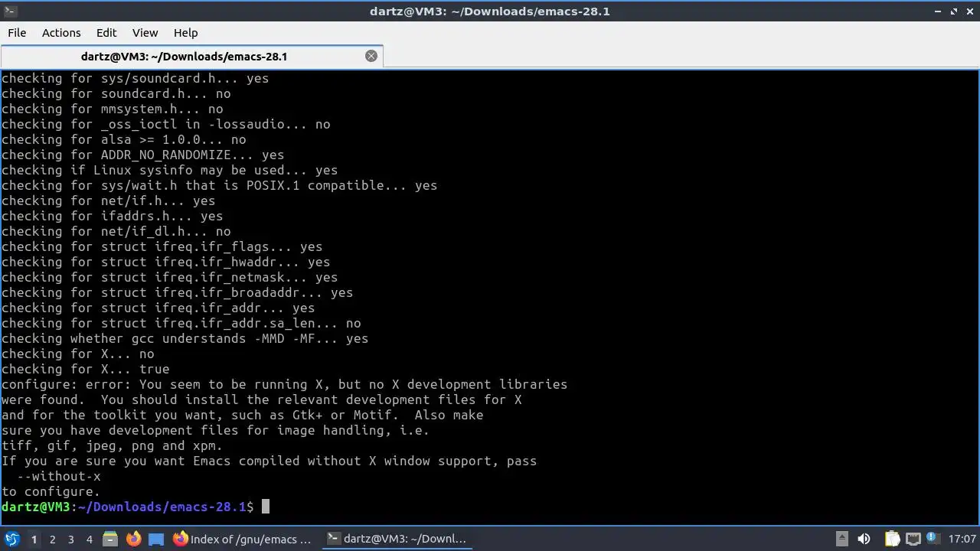
Task: Click the 'sys/wait.h that is POSIX.1 compatible' line
Action: tap(219, 185)
